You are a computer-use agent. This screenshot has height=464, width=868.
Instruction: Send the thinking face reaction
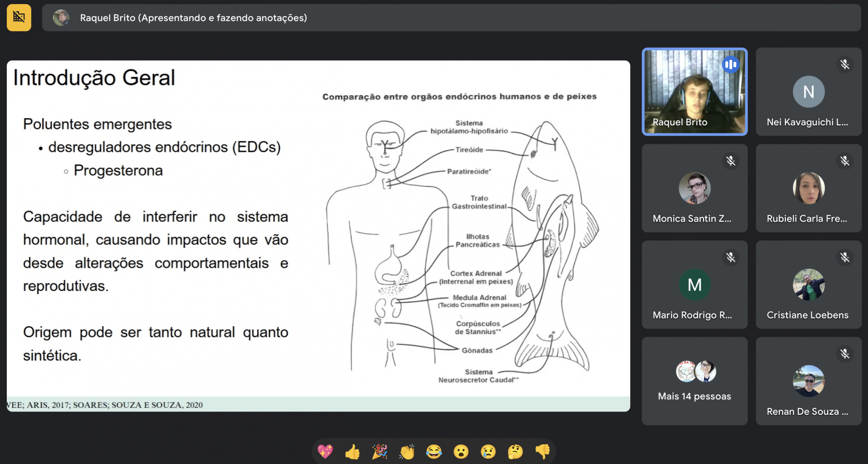(x=515, y=451)
